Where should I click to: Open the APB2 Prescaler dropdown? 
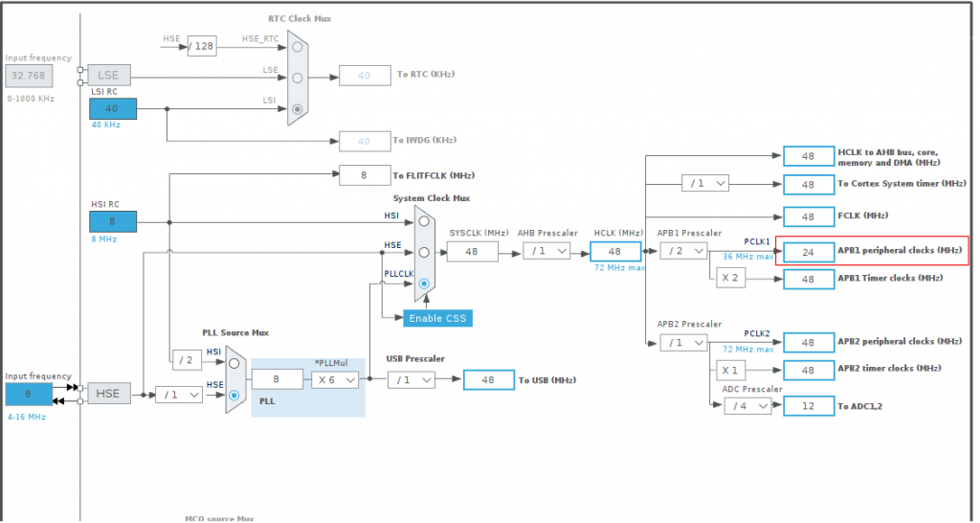[x=683, y=343]
